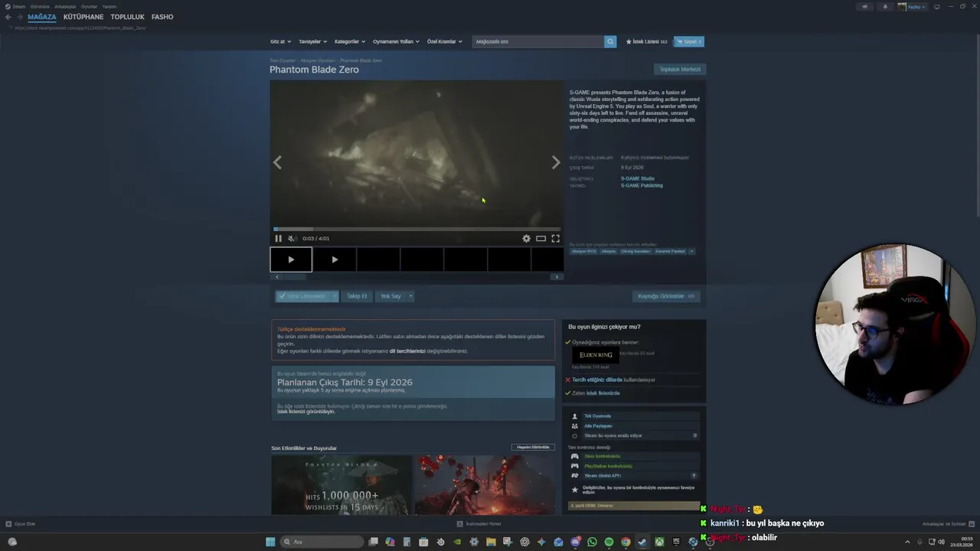Go to the next media with the right arrow
Image resolution: width=980 pixels, height=551 pixels.
[556, 162]
